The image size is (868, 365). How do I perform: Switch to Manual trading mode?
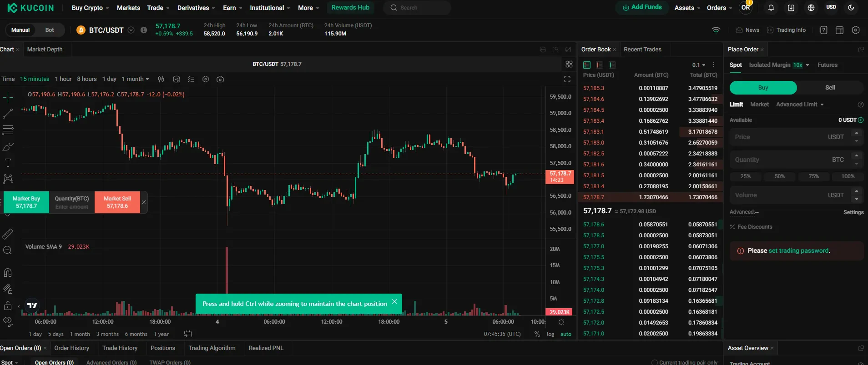pyautogui.click(x=20, y=30)
